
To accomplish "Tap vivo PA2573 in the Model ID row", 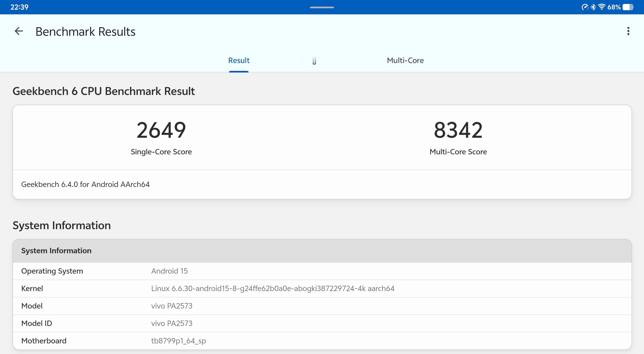I will [172, 323].
